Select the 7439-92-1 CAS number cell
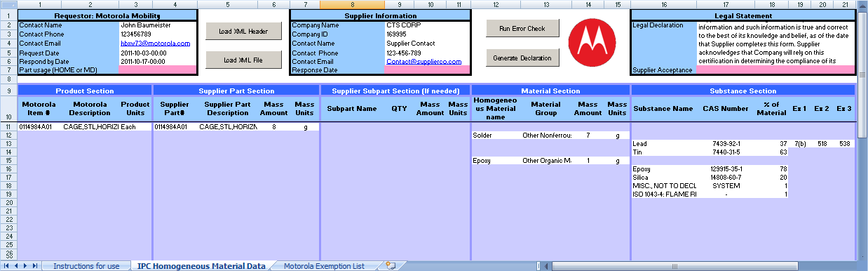 tap(726, 143)
